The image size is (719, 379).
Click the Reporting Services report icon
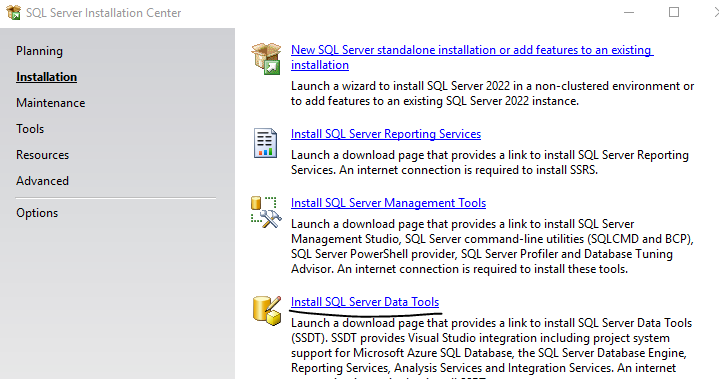point(265,143)
